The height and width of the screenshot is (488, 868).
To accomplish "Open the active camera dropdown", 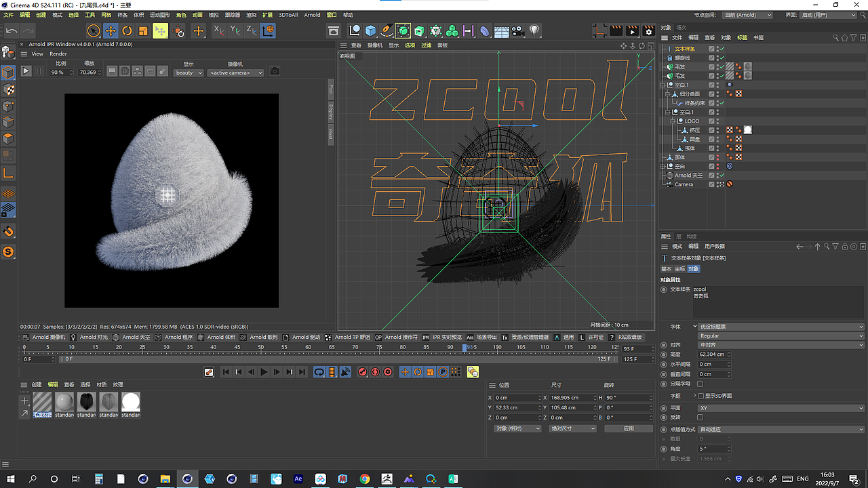I will pyautogui.click(x=235, y=73).
